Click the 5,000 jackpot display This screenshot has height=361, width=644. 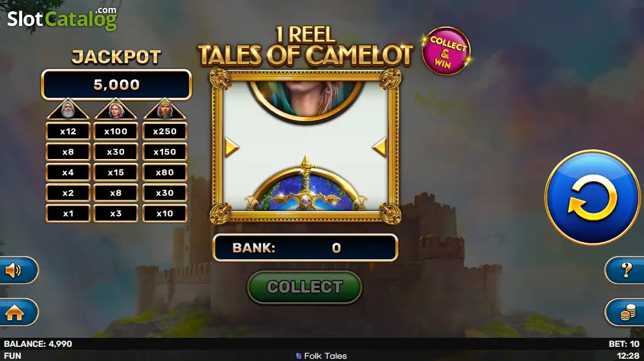(117, 84)
